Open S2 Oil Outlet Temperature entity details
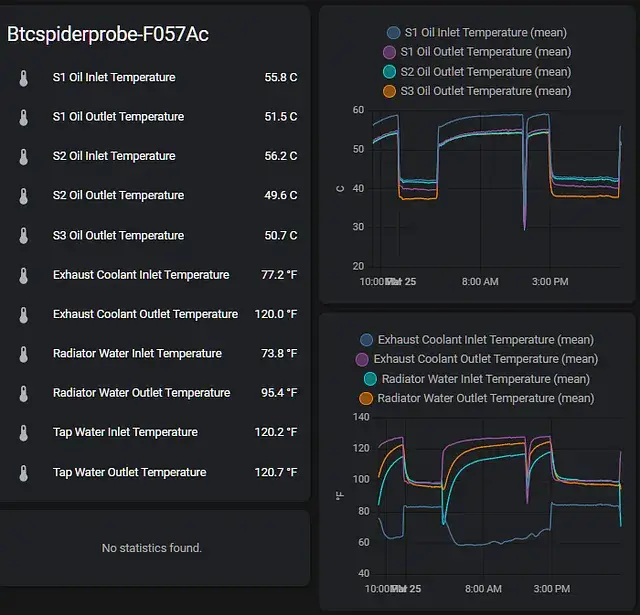The image size is (640, 615). click(x=118, y=196)
